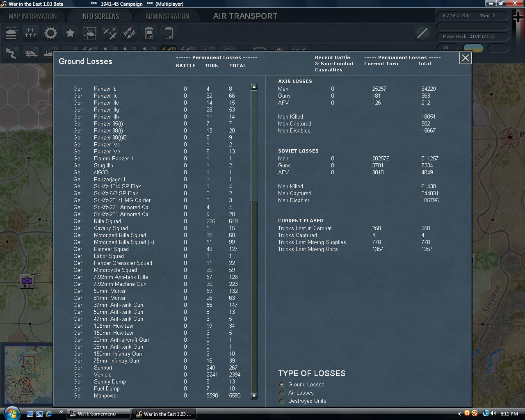Expand hidden system tray icons
Viewport: 525px width, 420px height.
point(459,414)
